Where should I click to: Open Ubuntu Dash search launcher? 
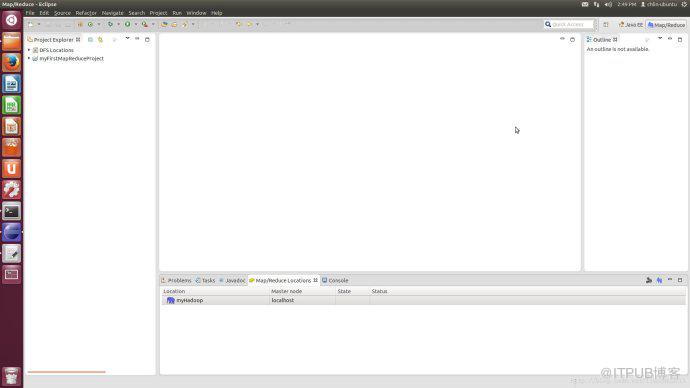(11, 20)
